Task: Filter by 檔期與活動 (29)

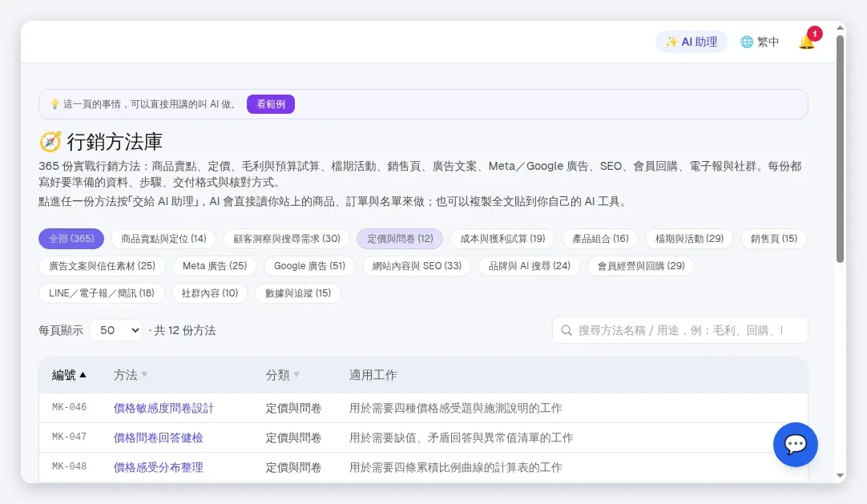Action: [689, 239]
